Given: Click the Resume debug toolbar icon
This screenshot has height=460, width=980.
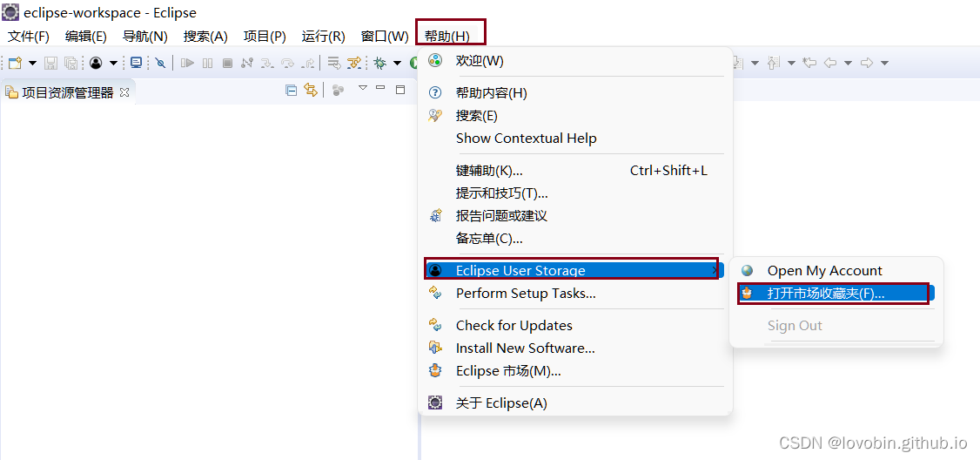Looking at the screenshot, I should 187,63.
